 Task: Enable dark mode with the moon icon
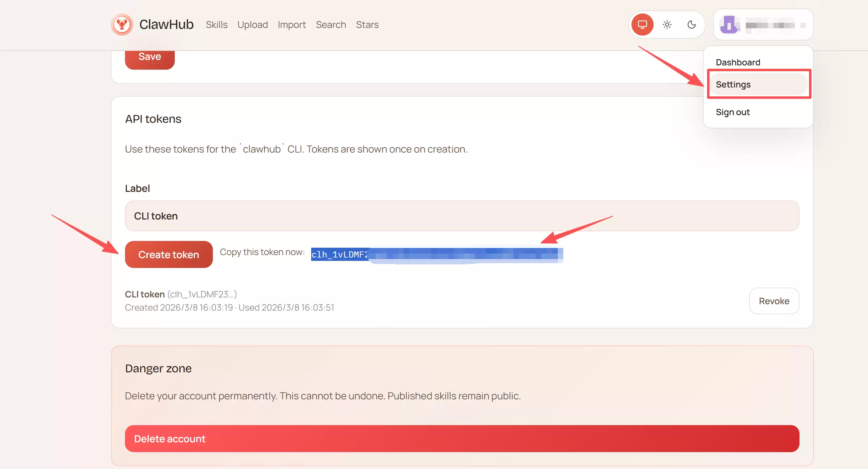tap(692, 25)
